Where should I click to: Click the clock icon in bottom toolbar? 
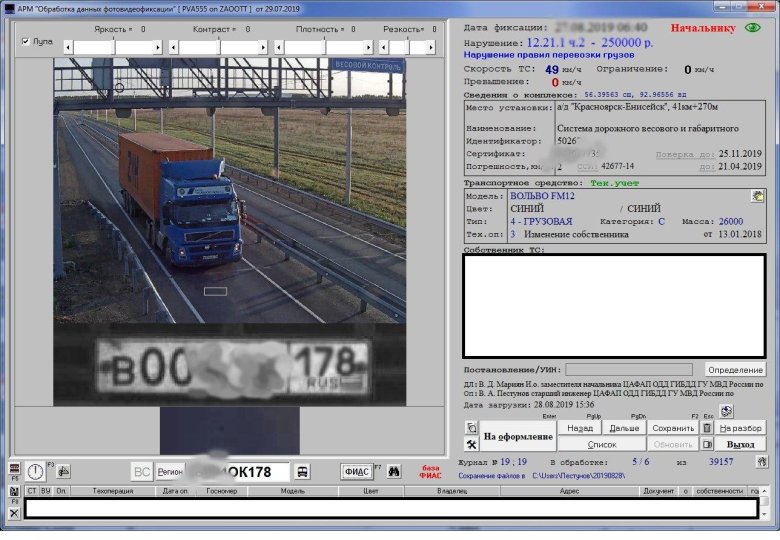[x=36, y=471]
